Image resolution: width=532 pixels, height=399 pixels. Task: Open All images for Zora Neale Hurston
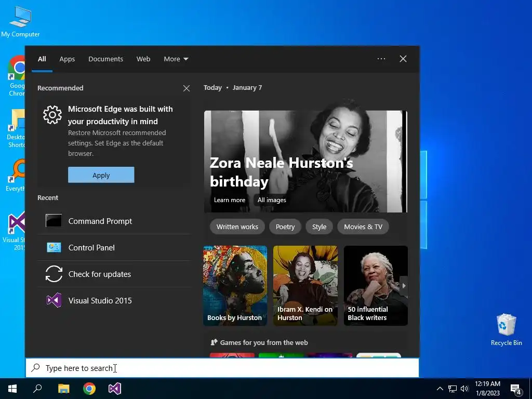272,200
